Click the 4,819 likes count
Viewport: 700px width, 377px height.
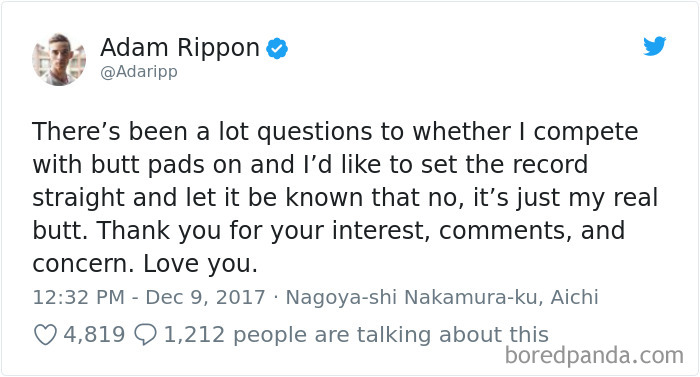[94, 335]
